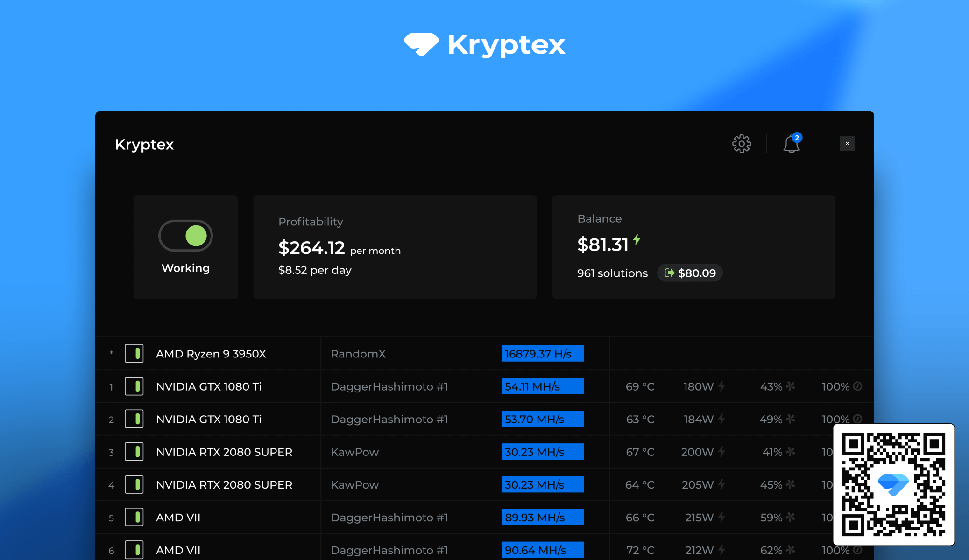Click the 961 solutions text
This screenshot has height=560, width=969.
pyautogui.click(x=612, y=273)
